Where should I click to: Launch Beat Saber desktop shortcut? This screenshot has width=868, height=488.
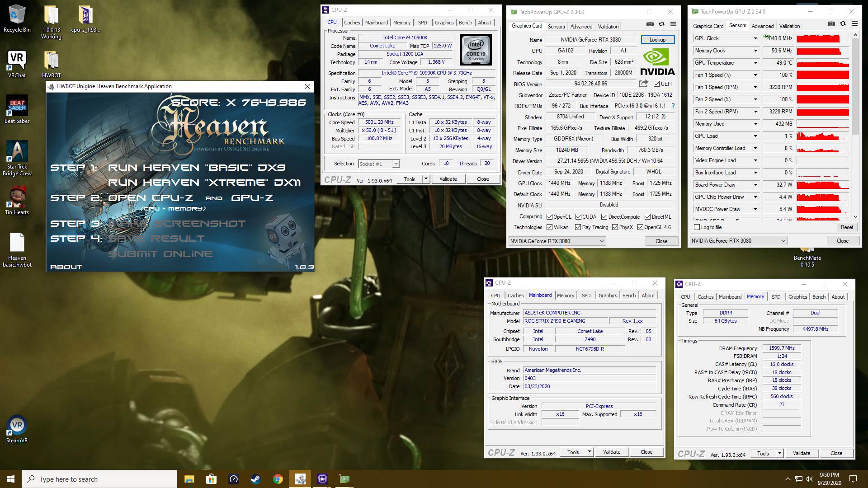17,109
